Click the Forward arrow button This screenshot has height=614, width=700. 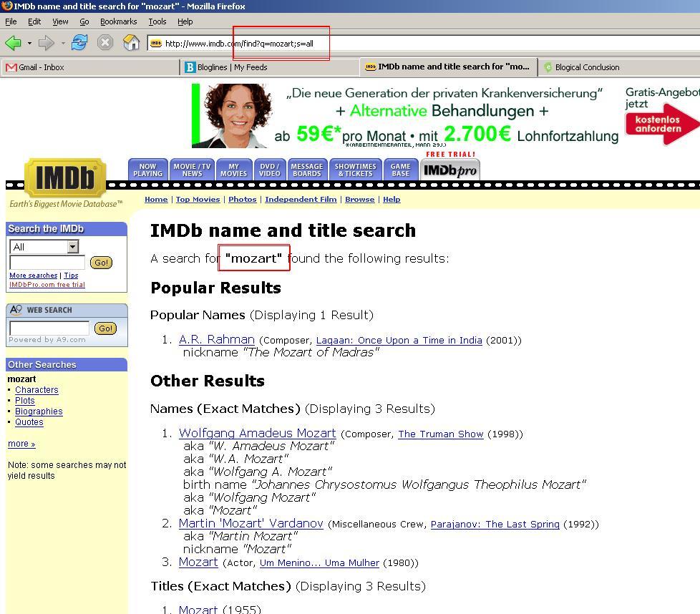tap(46, 43)
